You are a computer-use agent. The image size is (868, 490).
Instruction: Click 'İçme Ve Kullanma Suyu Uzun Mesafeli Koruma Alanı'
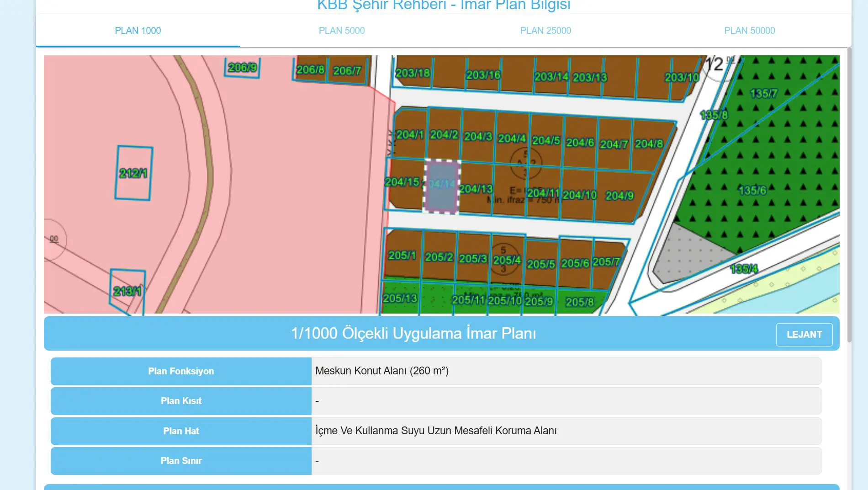tap(436, 431)
